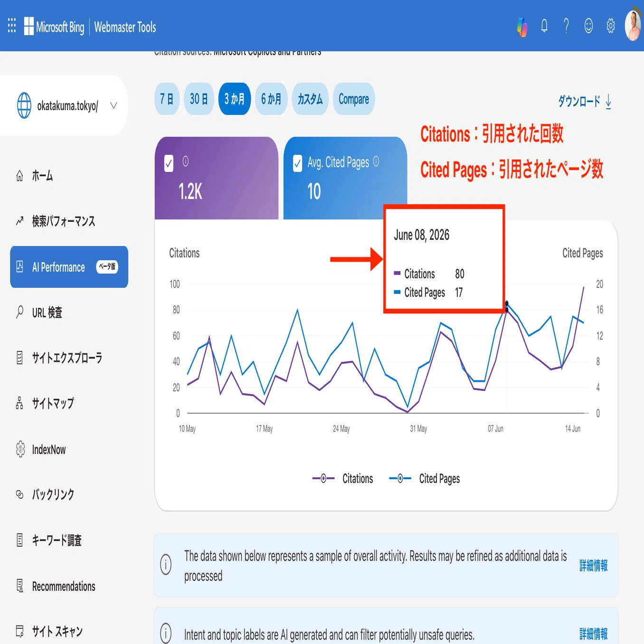Toggle the Citations series in chart legend
The image size is (644, 644).
pyautogui.click(x=342, y=478)
